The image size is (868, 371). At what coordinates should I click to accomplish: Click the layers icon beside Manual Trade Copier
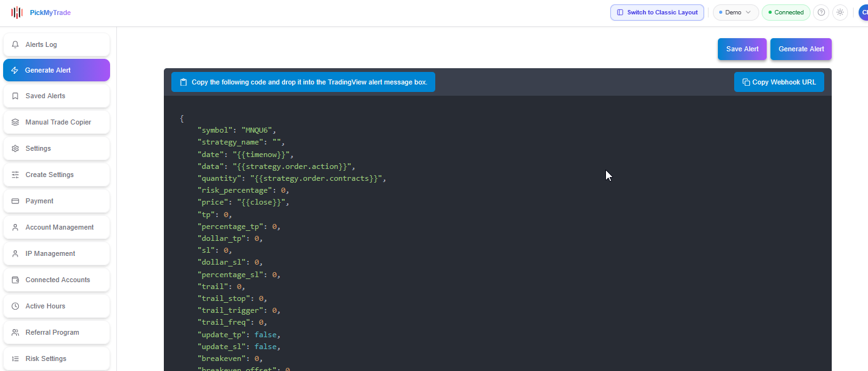[15, 122]
